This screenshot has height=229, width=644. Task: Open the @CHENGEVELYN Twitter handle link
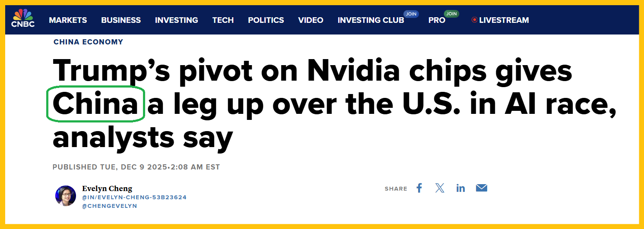110,206
